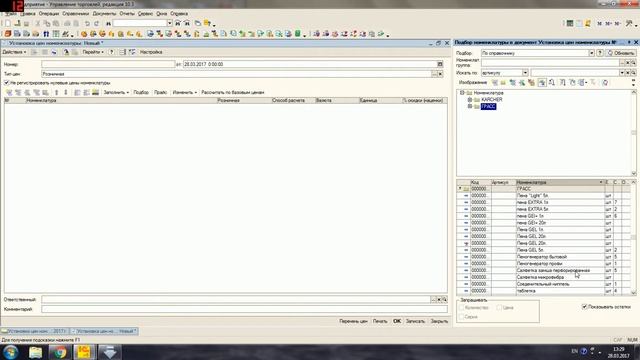Click the Обновить button in selection panel
This screenshot has width=640, height=360.
[x=621, y=53]
